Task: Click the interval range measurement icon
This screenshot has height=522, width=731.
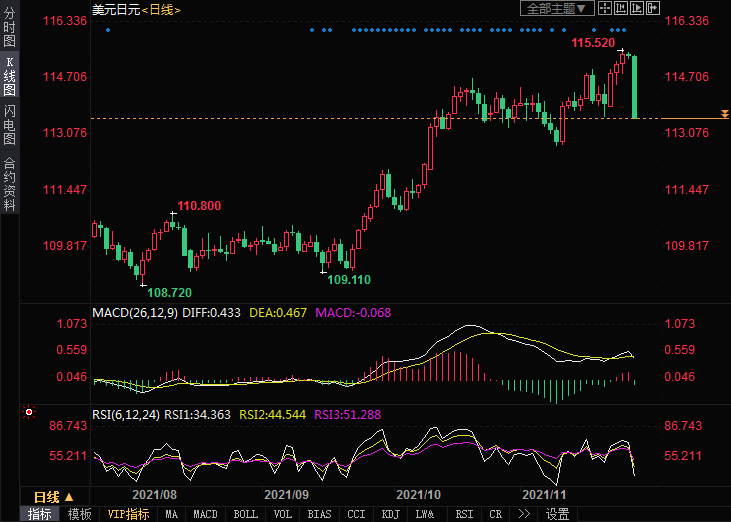Action: [622, 8]
